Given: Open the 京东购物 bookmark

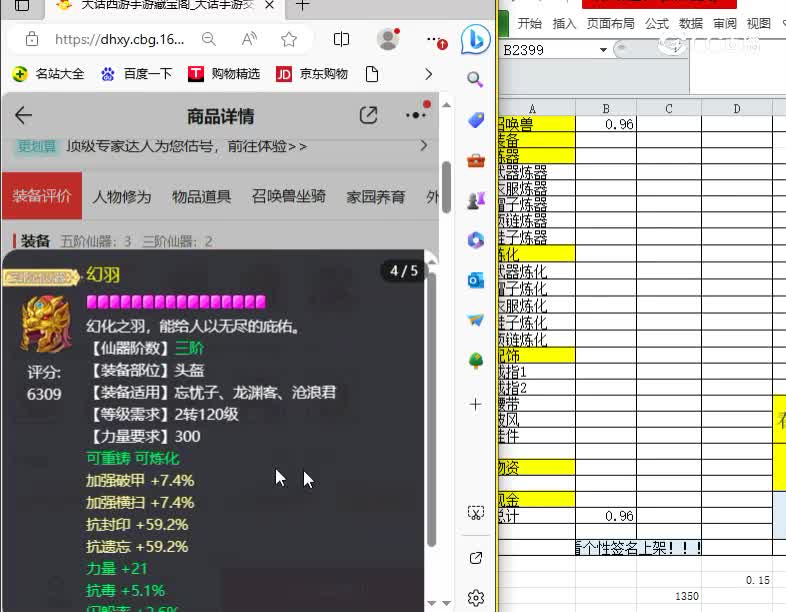Looking at the screenshot, I should 312,74.
